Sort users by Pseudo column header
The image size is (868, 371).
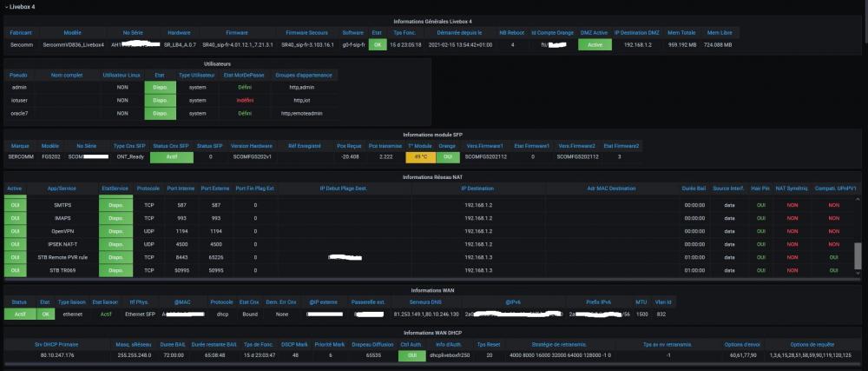pos(19,76)
